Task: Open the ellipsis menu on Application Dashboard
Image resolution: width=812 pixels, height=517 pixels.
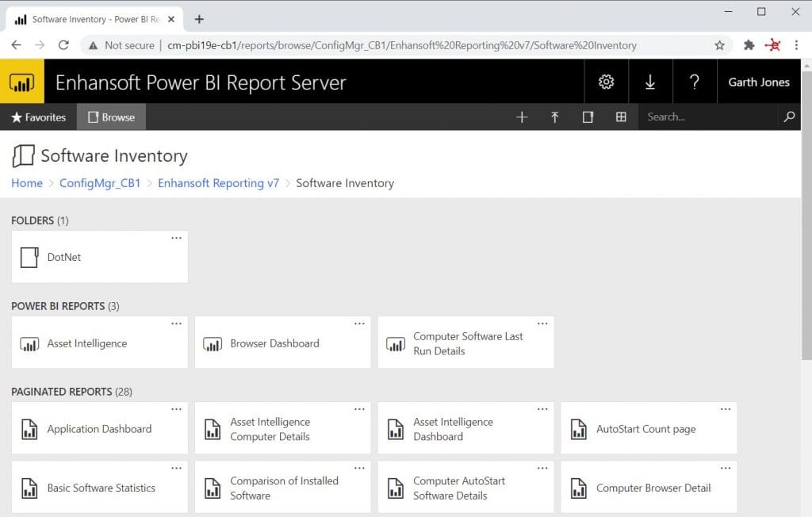Action: tap(177, 408)
